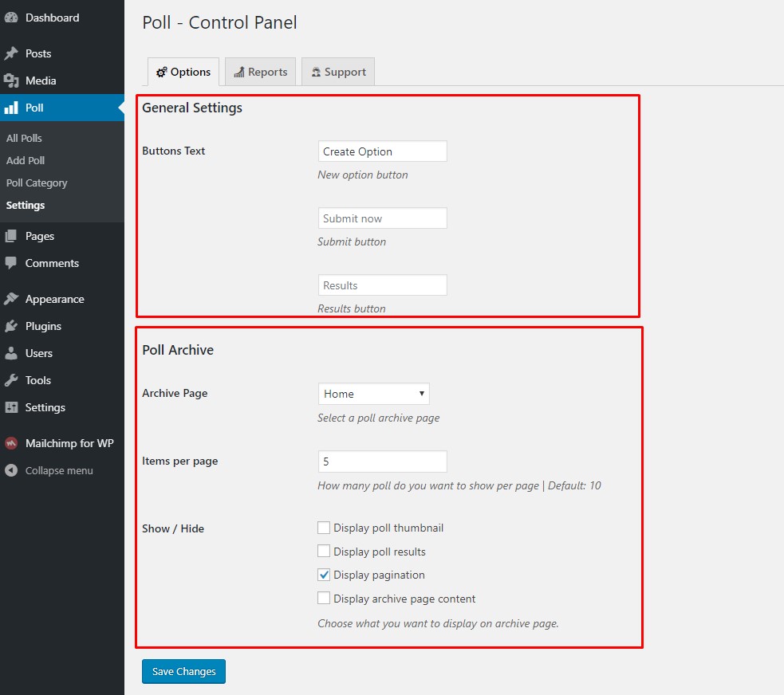Click the Plugins plug icon

(11, 326)
